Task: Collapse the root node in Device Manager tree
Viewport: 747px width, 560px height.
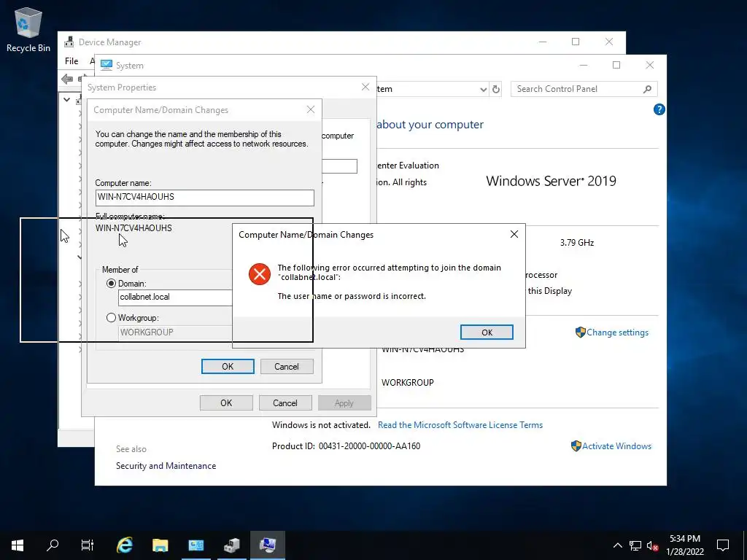Action: coord(66,99)
